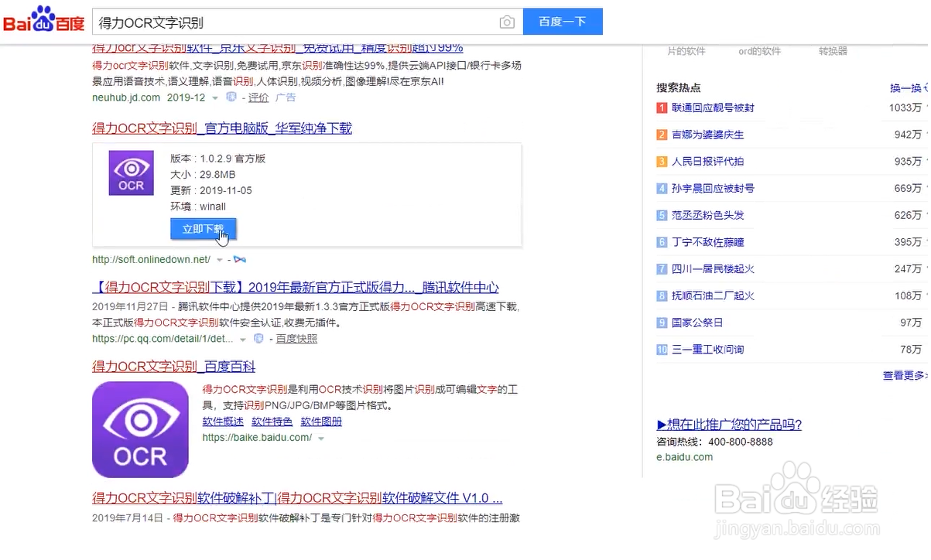Open hot topic 四川一居民楼起火
The width and height of the screenshot is (931, 560).
click(x=713, y=269)
